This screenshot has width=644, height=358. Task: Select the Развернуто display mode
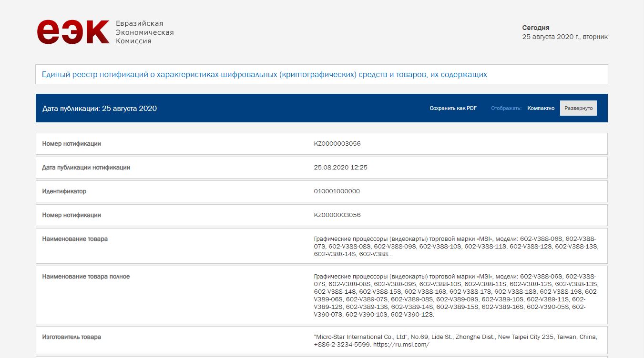pyautogui.click(x=578, y=108)
